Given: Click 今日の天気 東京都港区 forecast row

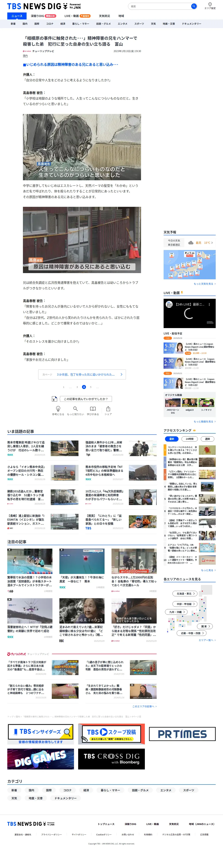Looking at the screenshot, I should [190, 243].
